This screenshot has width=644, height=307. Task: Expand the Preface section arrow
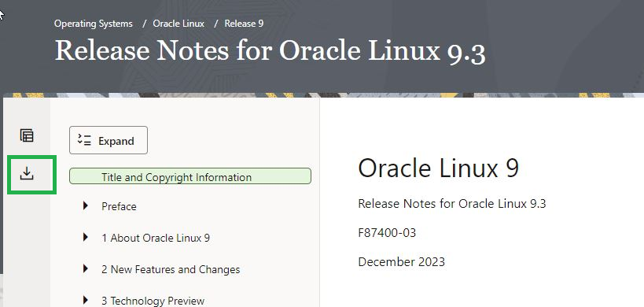(85, 205)
